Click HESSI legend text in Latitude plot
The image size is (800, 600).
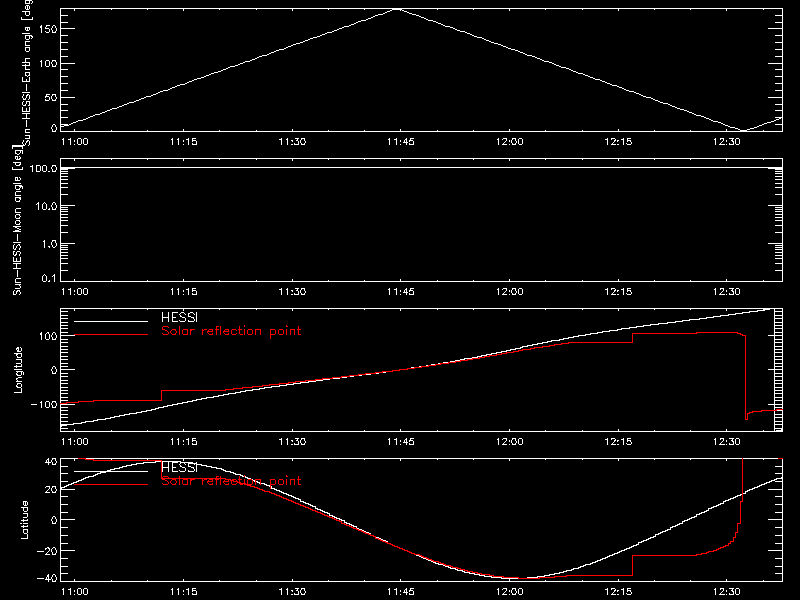tap(179, 467)
